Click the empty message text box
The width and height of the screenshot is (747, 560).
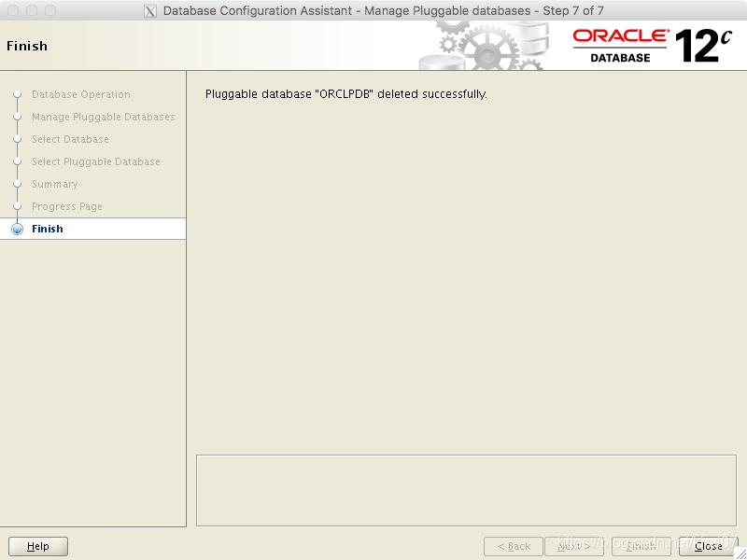[466, 491]
